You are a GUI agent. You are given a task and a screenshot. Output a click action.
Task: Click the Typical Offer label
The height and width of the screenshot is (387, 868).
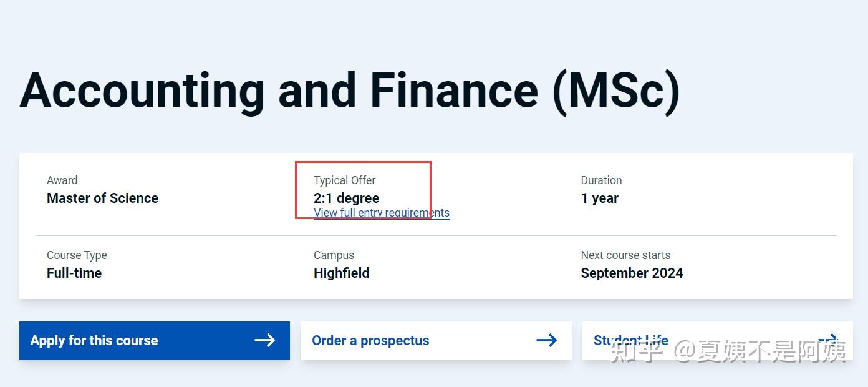click(344, 180)
